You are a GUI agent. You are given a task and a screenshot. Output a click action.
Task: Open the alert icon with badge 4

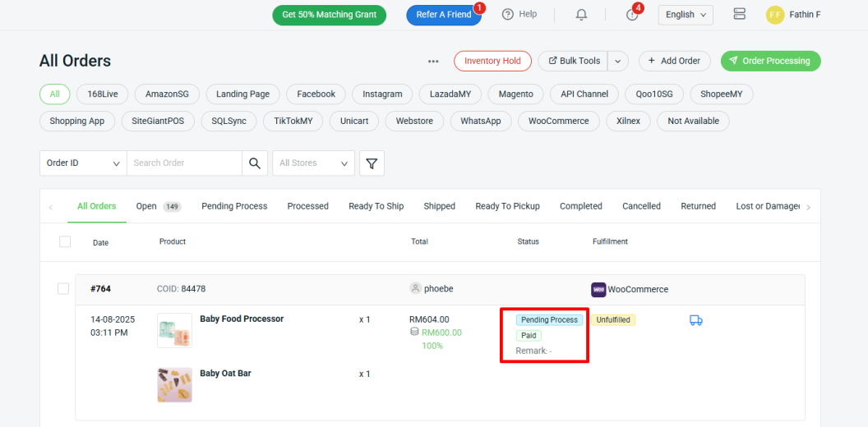click(631, 15)
